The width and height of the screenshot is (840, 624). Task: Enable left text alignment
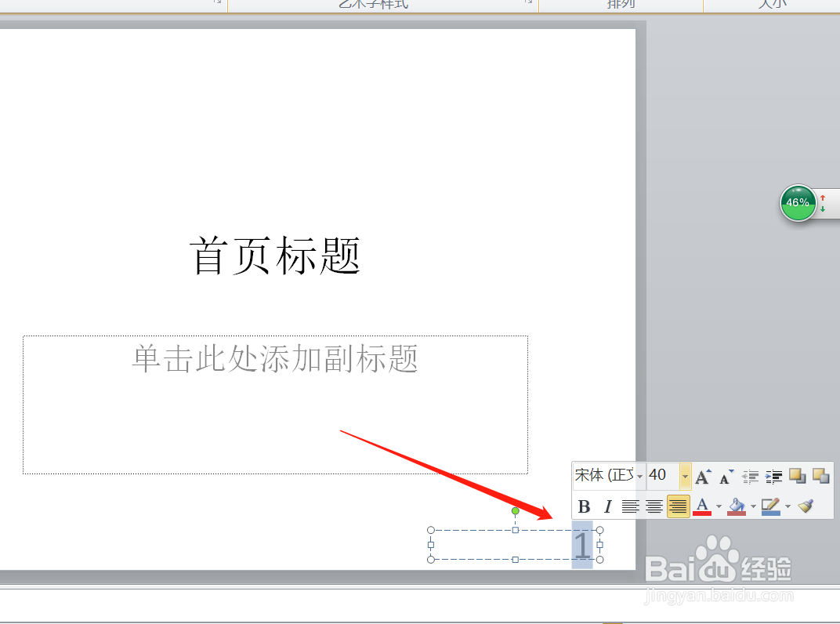pyautogui.click(x=631, y=506)
